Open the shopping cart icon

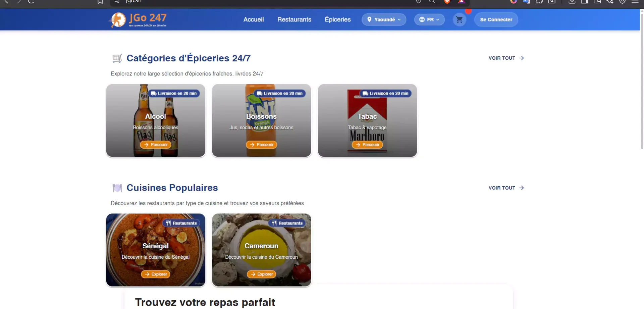[459, 20]
